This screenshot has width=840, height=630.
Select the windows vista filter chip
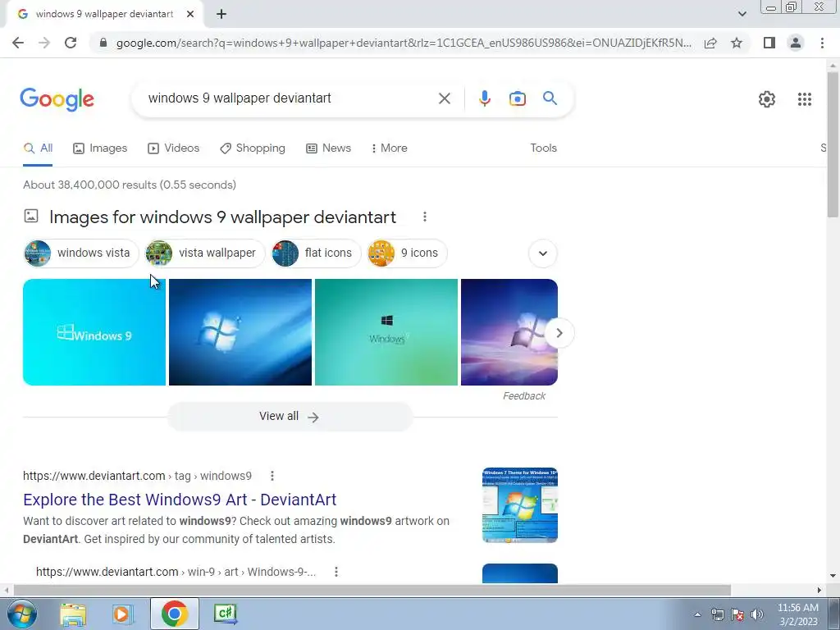(81, 253)
